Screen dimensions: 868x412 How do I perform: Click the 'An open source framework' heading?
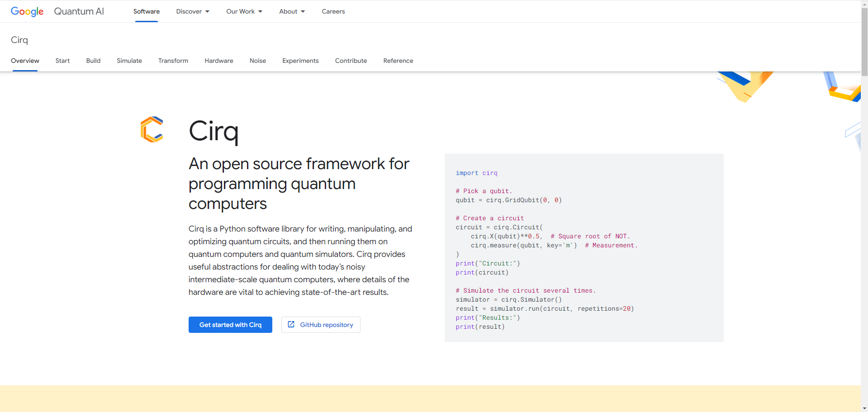pos(299,184)
